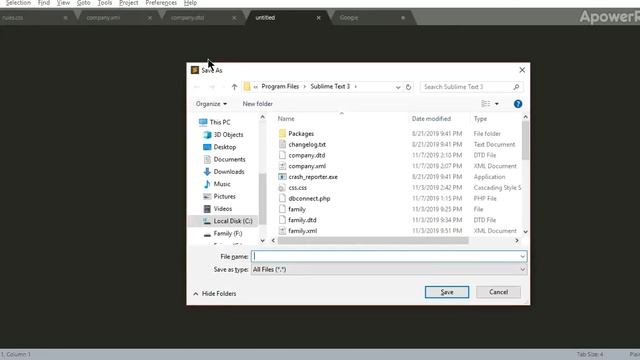Select the Packages folder icon
The image size is (640, 360).
[282, 133]
